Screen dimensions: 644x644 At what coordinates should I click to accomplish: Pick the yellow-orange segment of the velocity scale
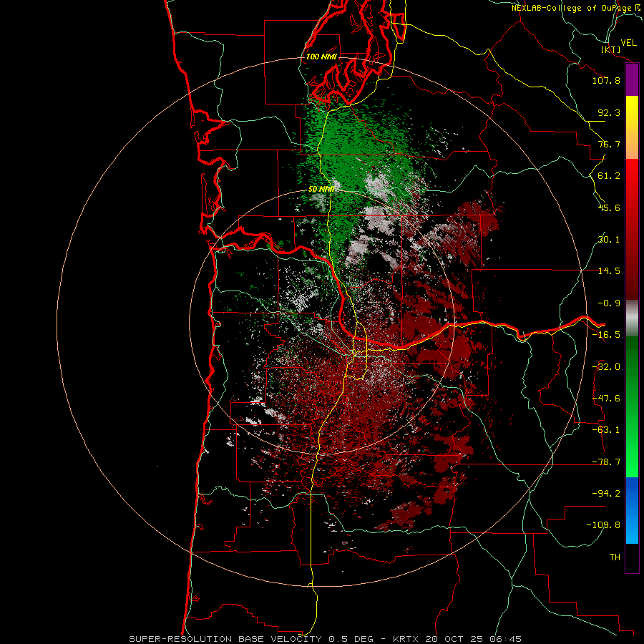point(632,128)
